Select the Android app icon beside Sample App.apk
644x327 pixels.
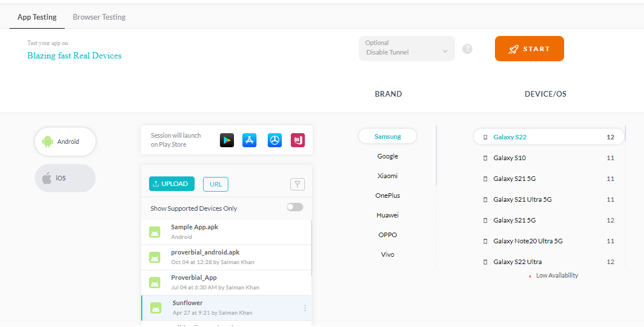(155, 231)
